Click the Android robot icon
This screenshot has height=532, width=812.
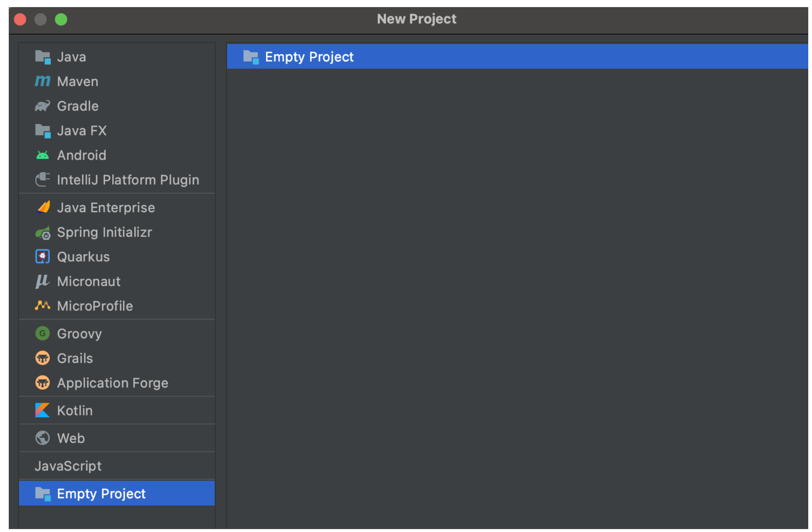[43, 155]
